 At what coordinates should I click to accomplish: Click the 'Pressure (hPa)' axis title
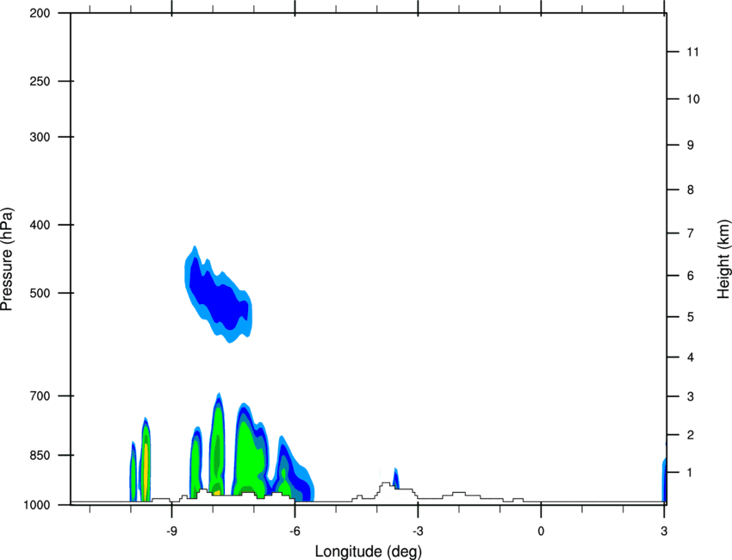[x=7, y=259]
